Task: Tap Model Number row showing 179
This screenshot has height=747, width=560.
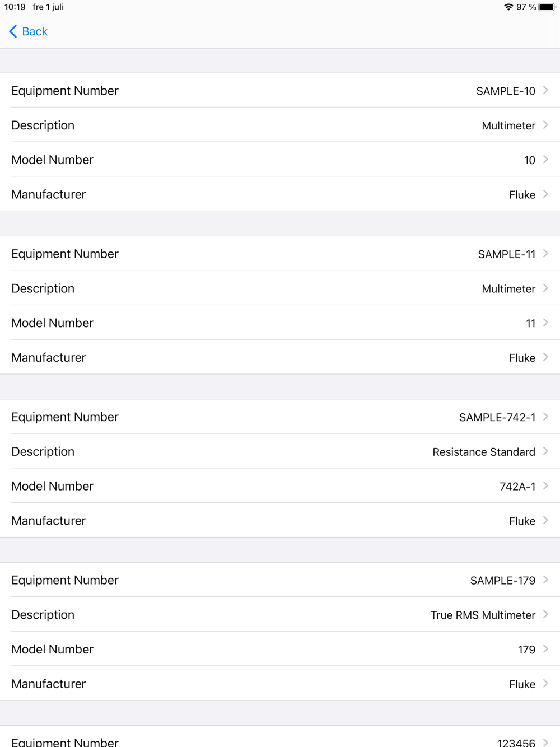Action: pyautogui.click(x=280, y=650)
